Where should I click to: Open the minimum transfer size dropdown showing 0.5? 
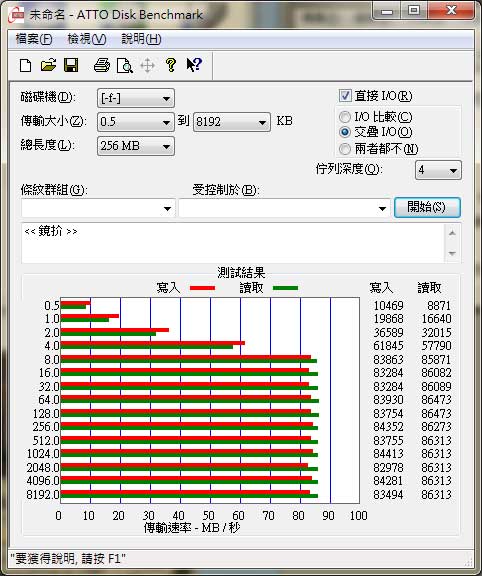[136, 122]
